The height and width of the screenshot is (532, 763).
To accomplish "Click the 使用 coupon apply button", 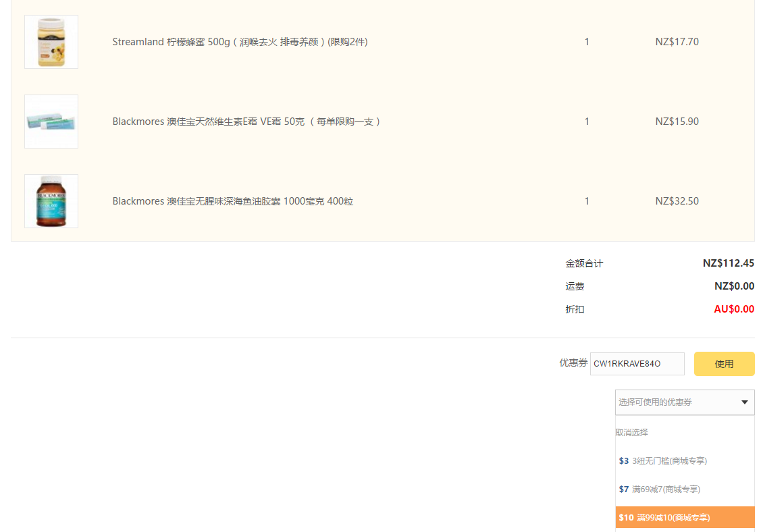I will (724, 364).
